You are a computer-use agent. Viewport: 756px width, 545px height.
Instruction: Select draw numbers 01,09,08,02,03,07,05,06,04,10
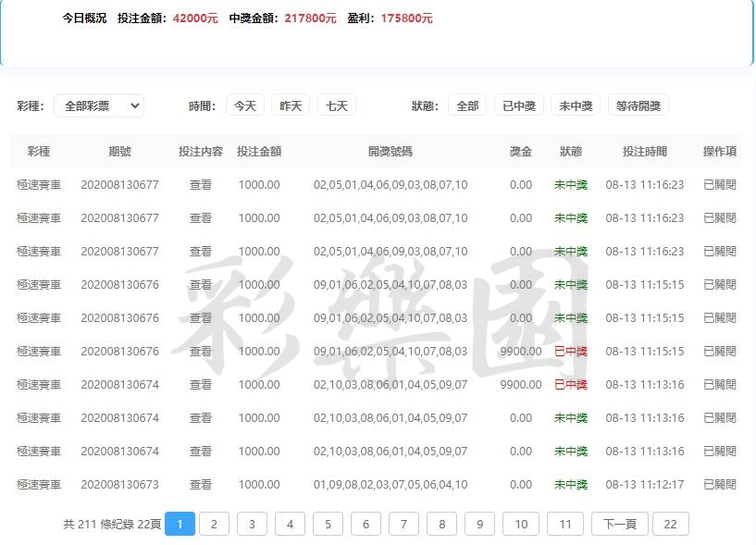pyautogui.click(x=390, y=484)
